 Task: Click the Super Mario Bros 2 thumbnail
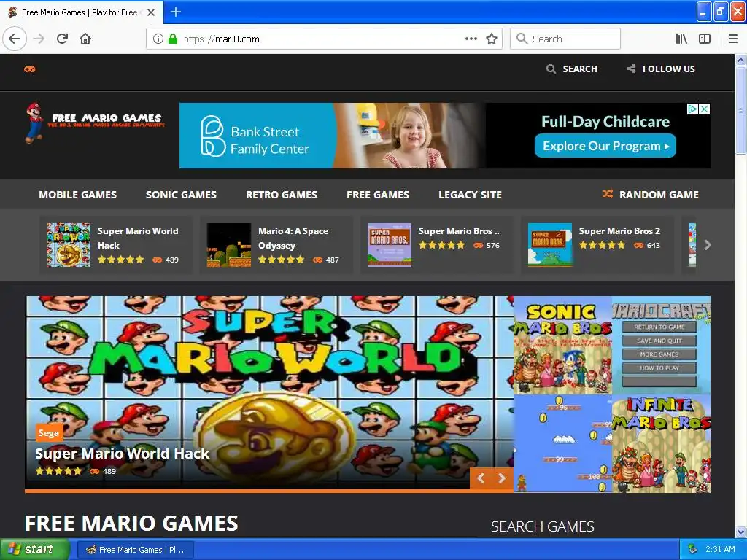(x=550, y=245)
